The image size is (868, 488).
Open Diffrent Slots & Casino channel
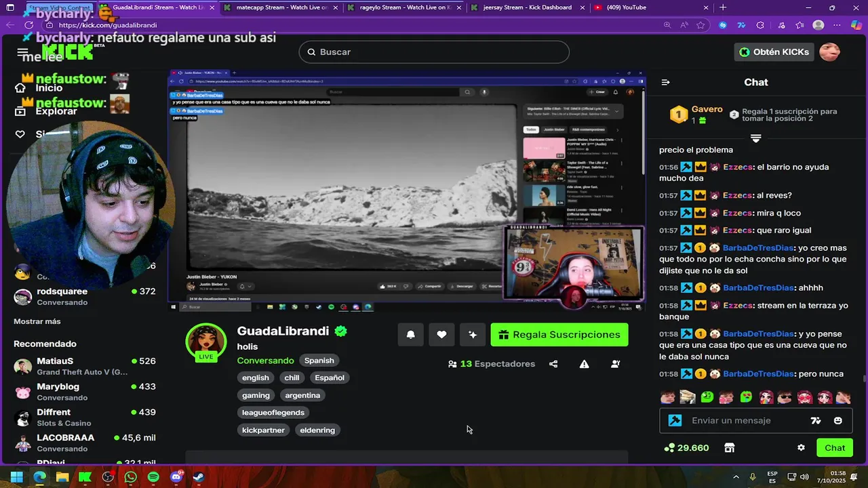[85, 418]
